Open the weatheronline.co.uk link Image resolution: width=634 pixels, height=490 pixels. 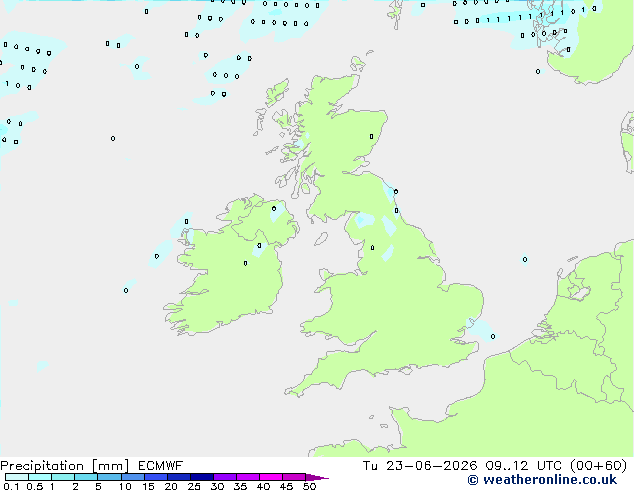(x=542, y=480)
